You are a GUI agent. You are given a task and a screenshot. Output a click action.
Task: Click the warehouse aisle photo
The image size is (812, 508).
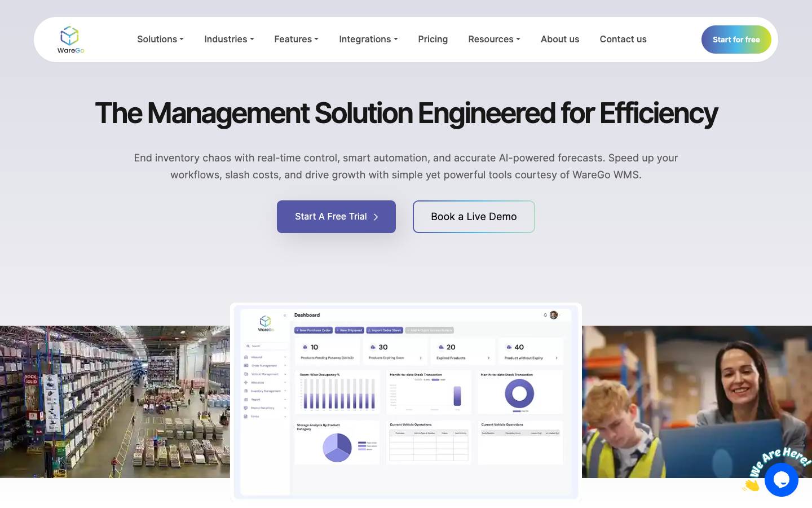115,402
